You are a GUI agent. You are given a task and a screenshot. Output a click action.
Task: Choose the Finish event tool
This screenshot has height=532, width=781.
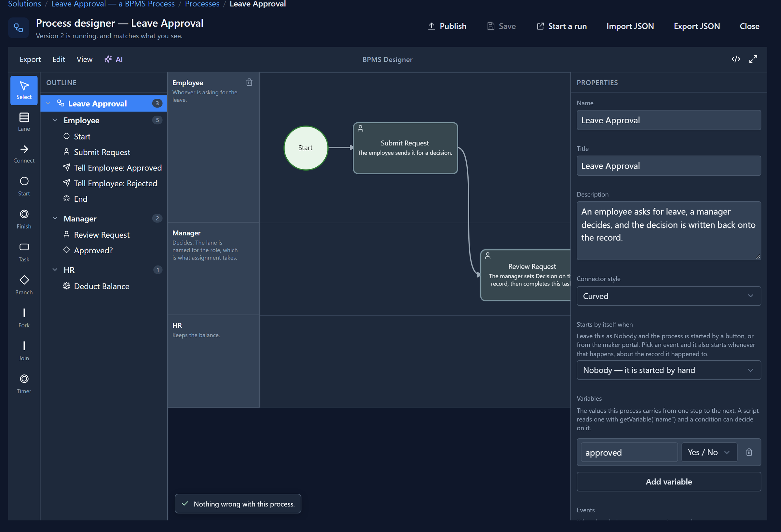(x=24, y=219)
